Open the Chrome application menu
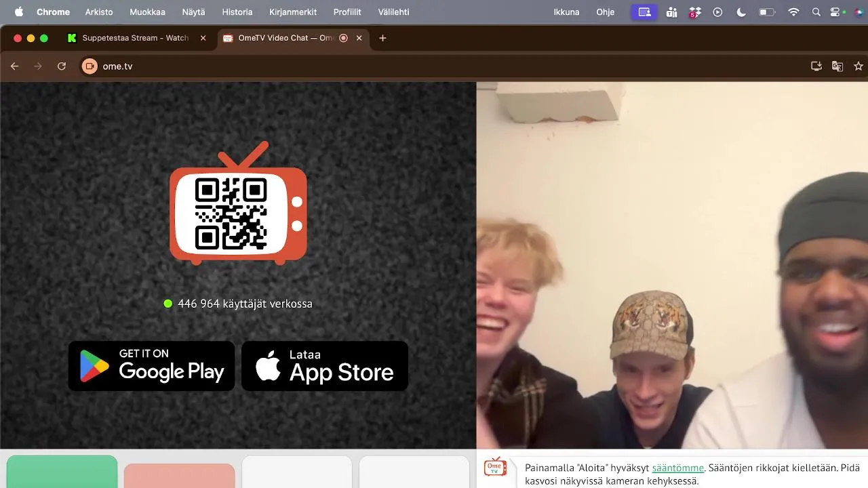Viewport: 868px width, 488px height. 53,12
